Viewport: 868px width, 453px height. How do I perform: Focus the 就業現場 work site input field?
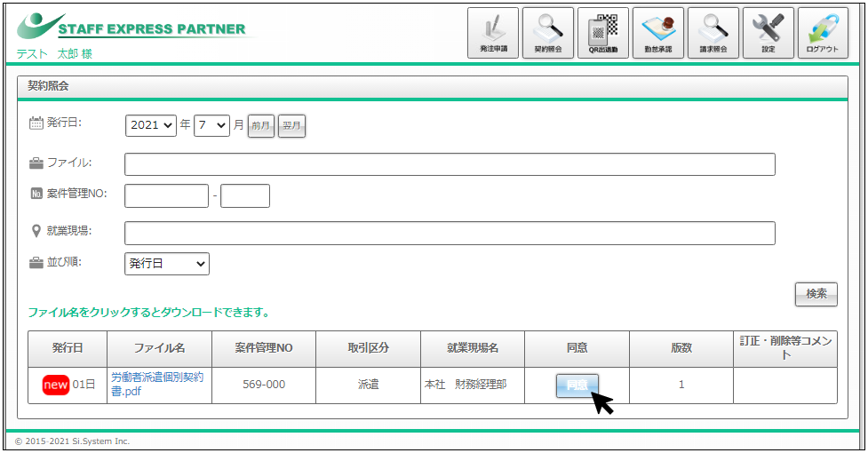click(x=450, y=233)
